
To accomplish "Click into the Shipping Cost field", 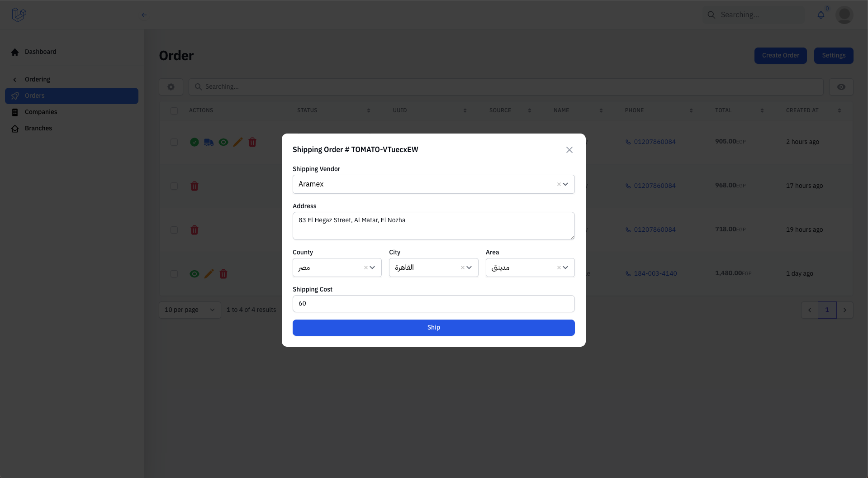I will pyautogui.click(x=433, y=304).
